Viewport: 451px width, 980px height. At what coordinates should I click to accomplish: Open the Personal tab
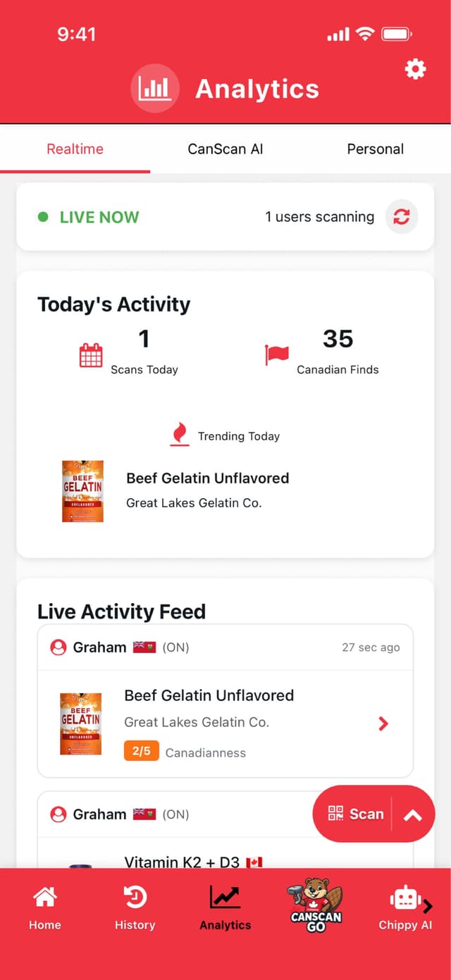tap(375, 149)
